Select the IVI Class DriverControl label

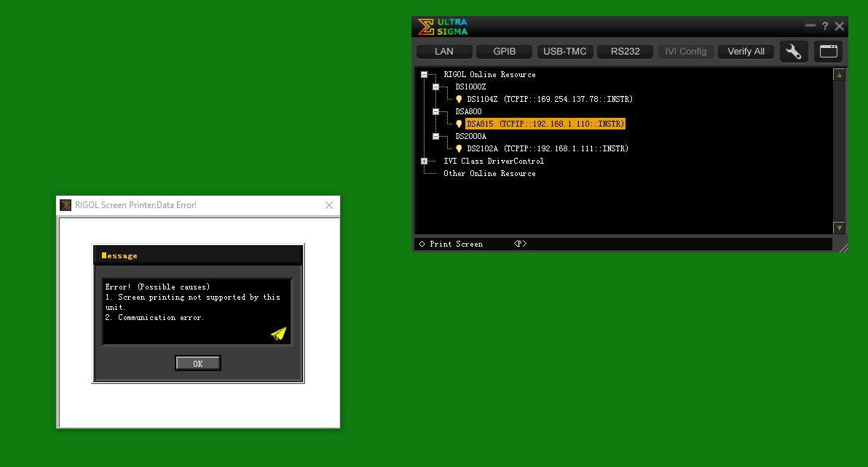(x=494, y=161)
